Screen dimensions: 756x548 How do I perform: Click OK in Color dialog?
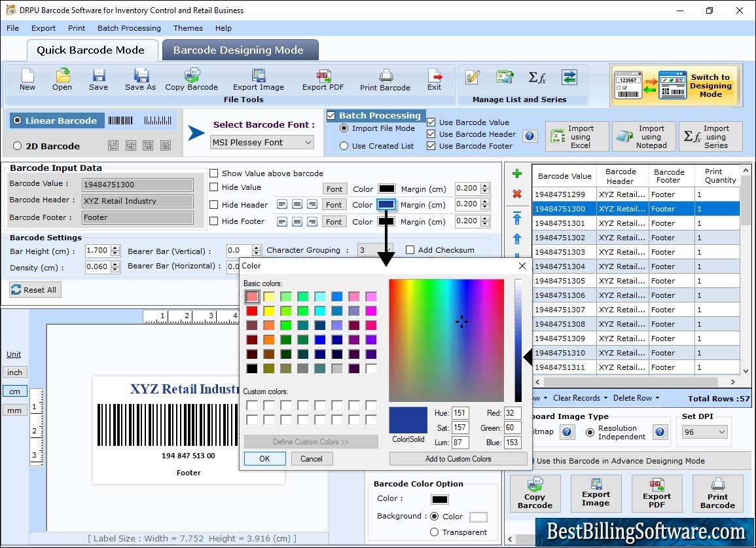point(264,459)
